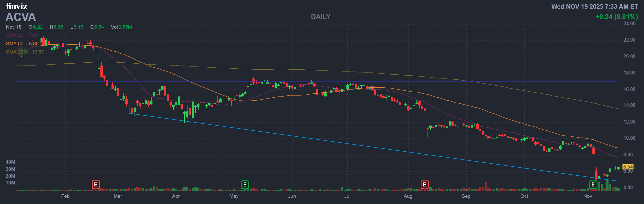Image resolution: width=644 pixels, height=204 pixels.
Task: Click the chart timestamp in the top right
Action: [x=594, y=6]
